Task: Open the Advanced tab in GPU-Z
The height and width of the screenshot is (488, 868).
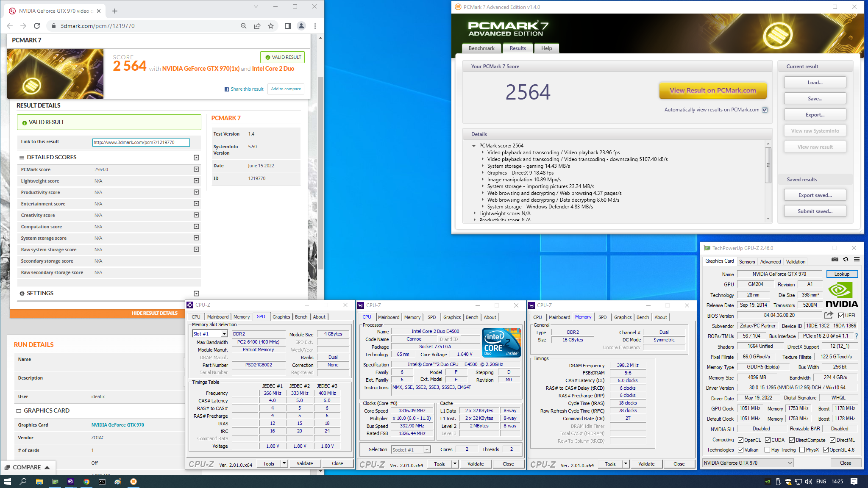Action: point(770,262)
